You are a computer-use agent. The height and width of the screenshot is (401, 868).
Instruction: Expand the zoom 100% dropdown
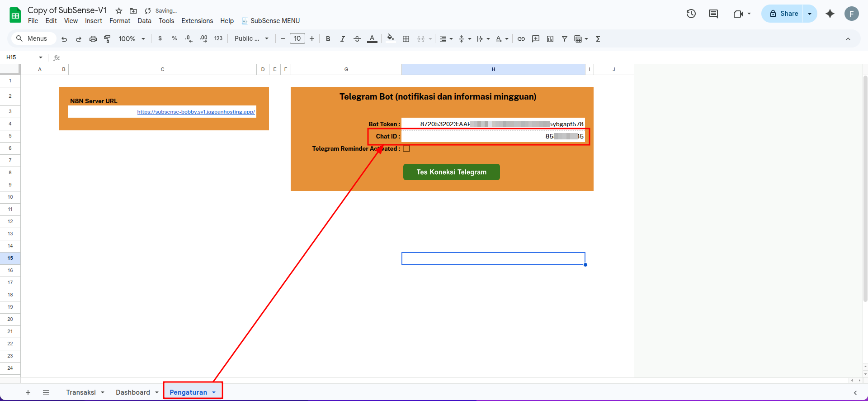[x=132, y=39]
